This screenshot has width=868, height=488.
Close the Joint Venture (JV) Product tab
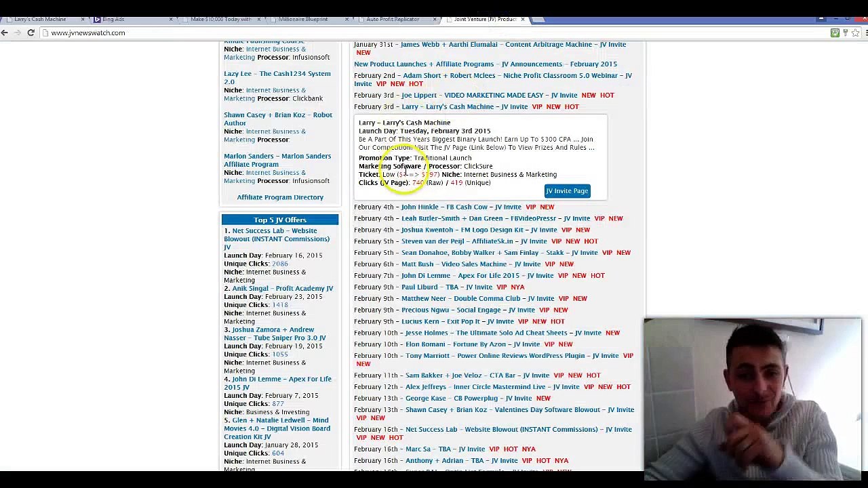point(523,19)
